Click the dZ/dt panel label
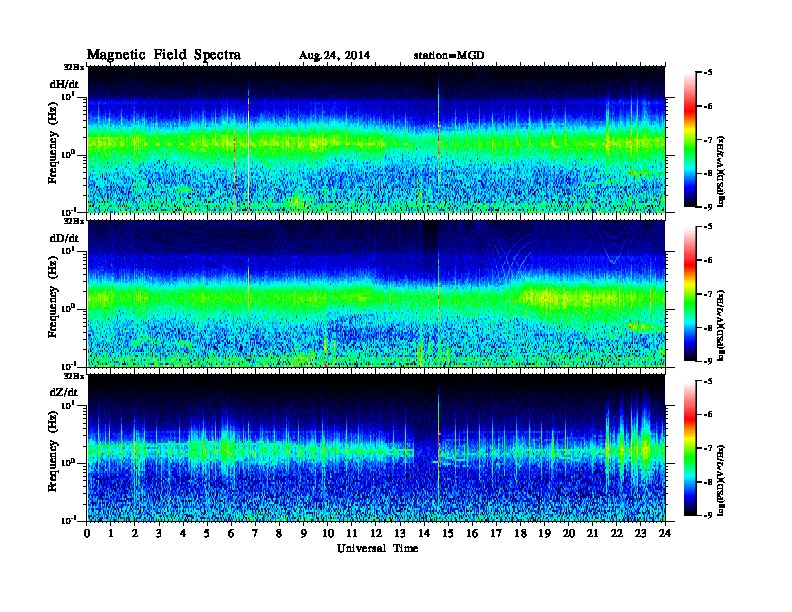This screenshot has width=792, height=612. pos(64,392)
